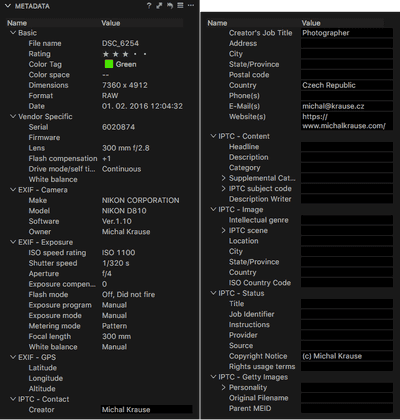400x420 pixels.
Task: Click the Headline input field
Action: (347, 147)
